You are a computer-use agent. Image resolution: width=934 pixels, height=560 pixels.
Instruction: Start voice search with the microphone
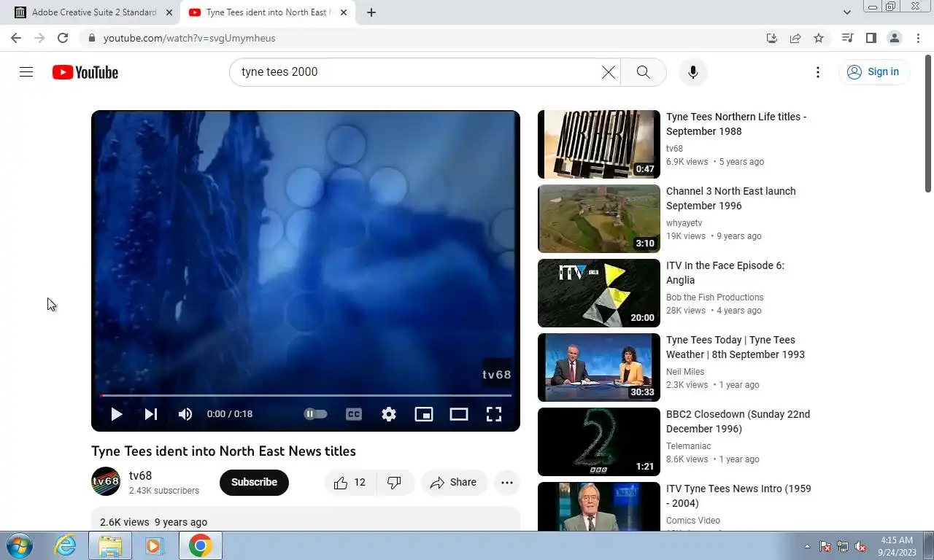click(x=693, y=72)
